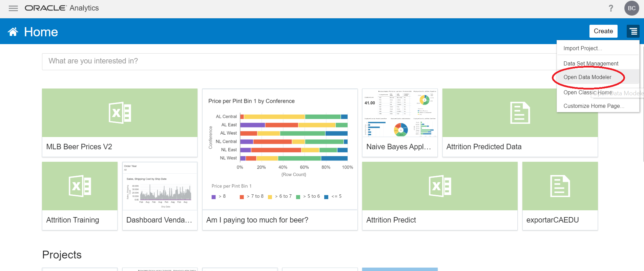Open the Attrition Predicted Data document icon

[x=520, y=113]
